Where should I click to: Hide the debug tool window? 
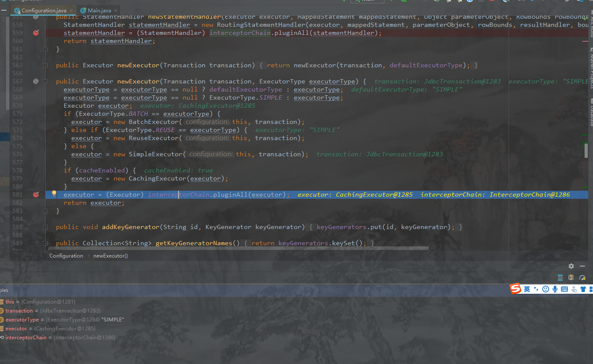582,266
